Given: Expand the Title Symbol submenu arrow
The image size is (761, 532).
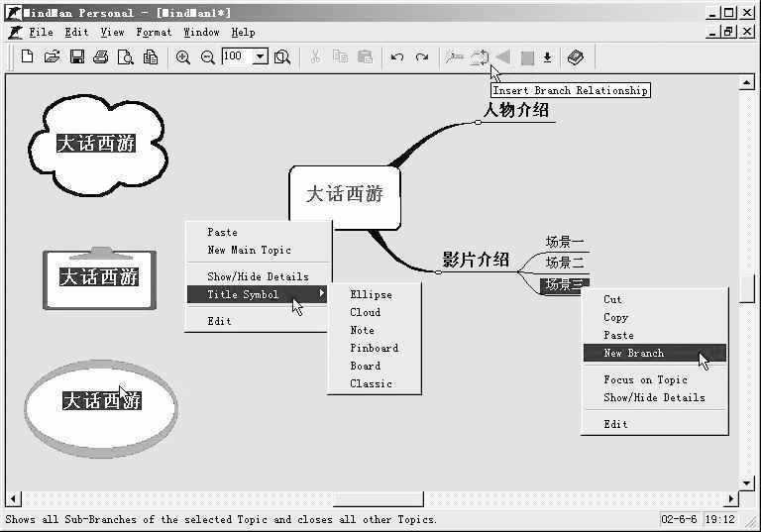Looking at the screenshot, I should tap(321, 293).
